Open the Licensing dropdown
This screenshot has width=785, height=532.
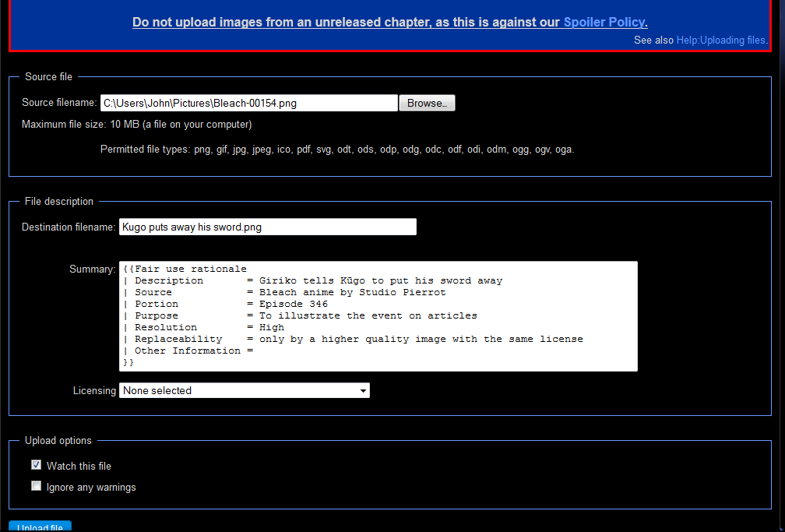pos(245,391)
